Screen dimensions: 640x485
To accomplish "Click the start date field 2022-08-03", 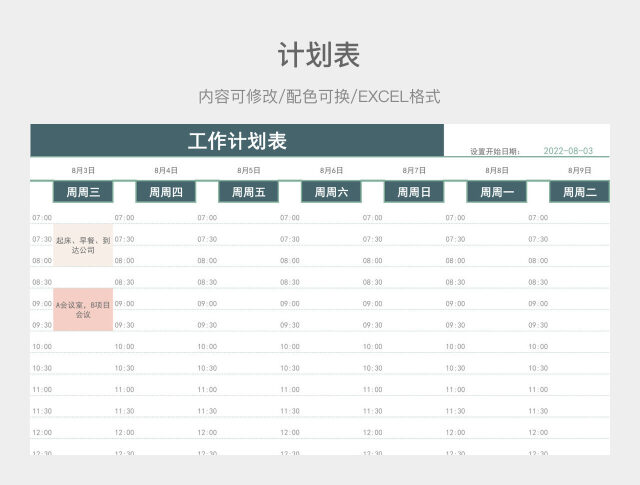I will point(568,151).
